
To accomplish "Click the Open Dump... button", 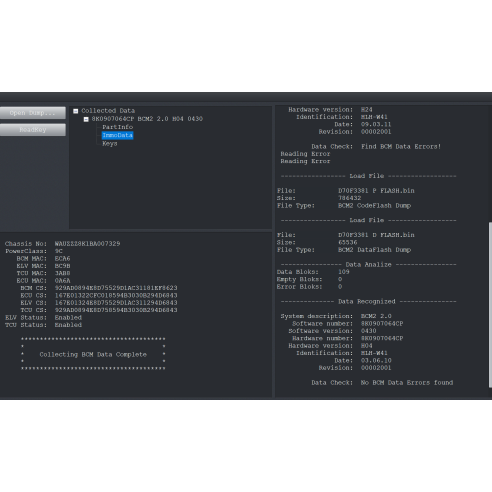I will click(33, 113).
